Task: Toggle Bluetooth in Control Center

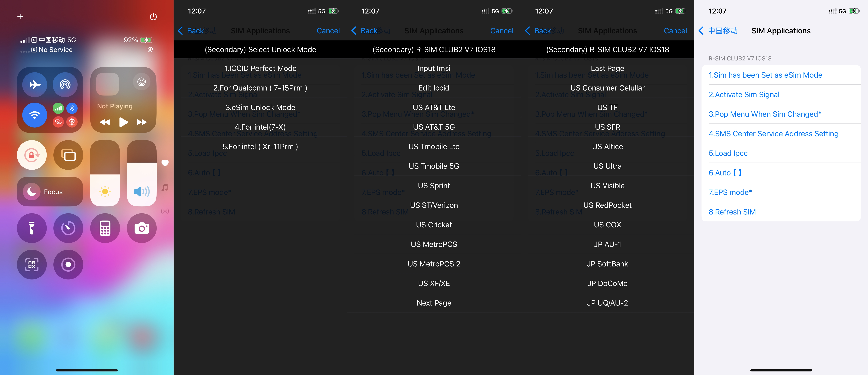Action: pyautogui.click(x=72, y=108)
